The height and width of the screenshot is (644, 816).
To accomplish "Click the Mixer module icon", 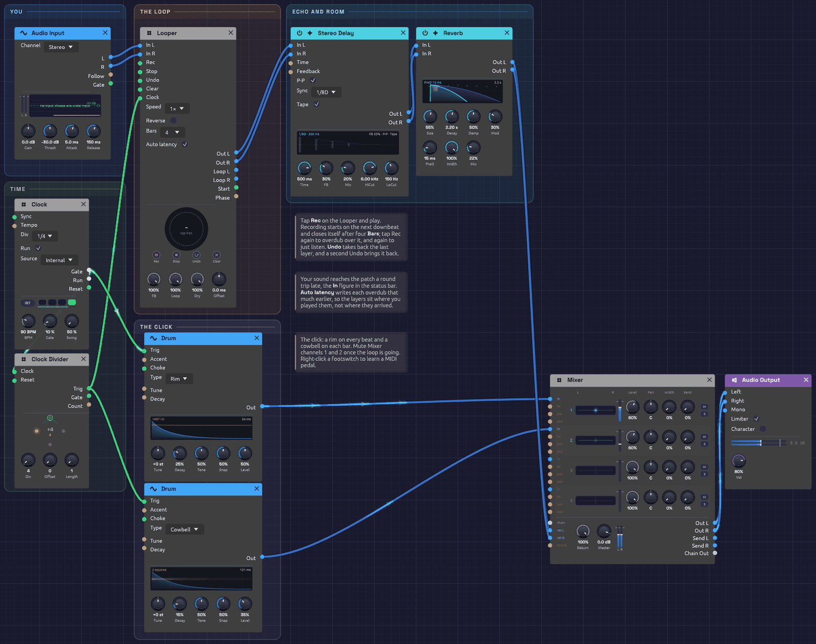I will (x=559, y=380).
